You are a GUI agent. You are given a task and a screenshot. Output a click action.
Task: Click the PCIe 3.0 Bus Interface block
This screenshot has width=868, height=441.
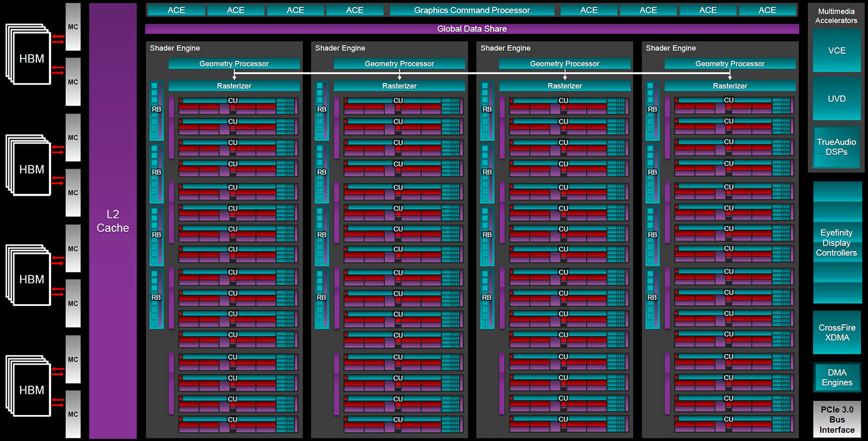[837, 419]
